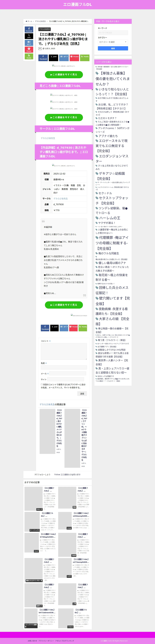This screenshot has width=155, height=644.
Task: Open recommended thumbnail labeled 亜麻
Action: [x=67, y=497]
